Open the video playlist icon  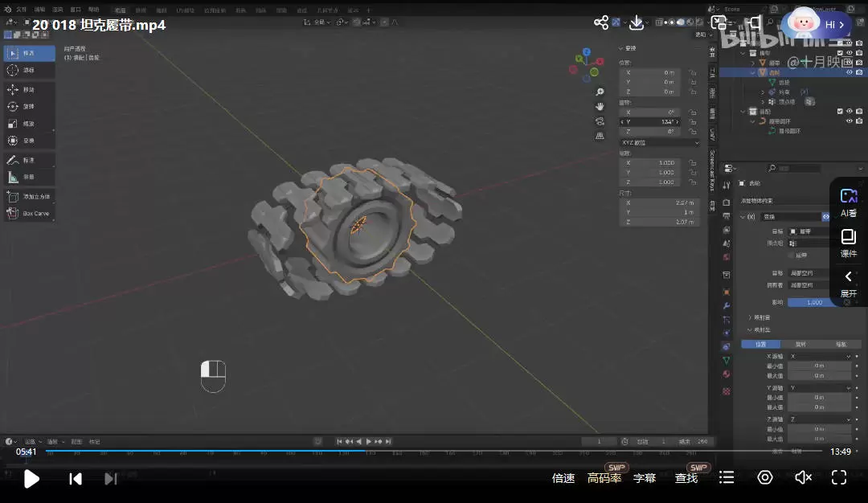click(x=727, y=477)
